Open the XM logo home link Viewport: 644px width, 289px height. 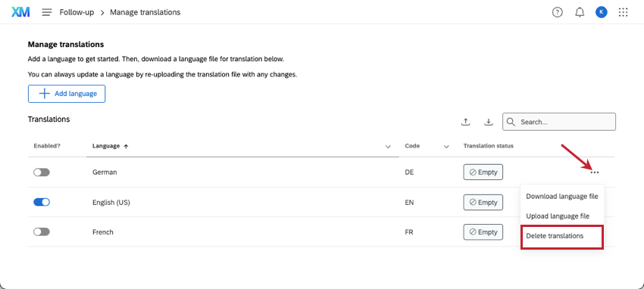20,12
